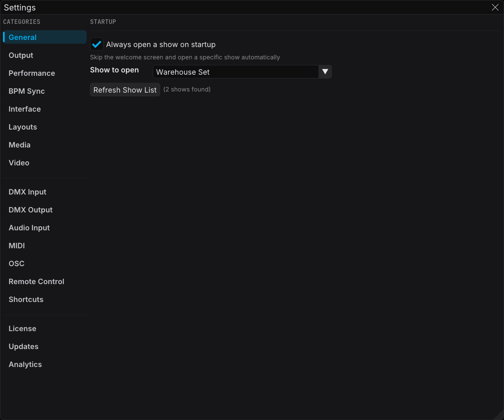Switch to the Interface category

(x=45, y=109)
